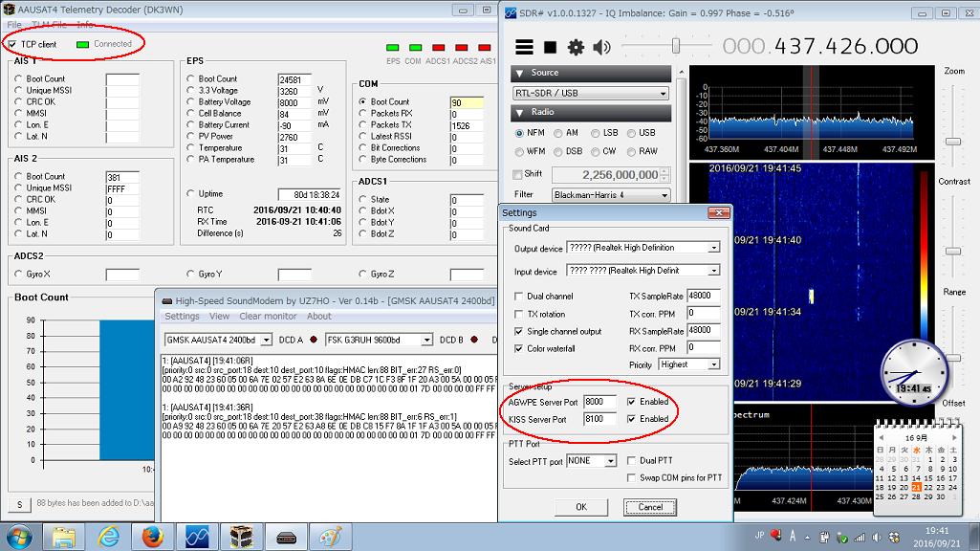Open GMSK AAUSAT4 2400bd modem dropdown

[218, 341]
